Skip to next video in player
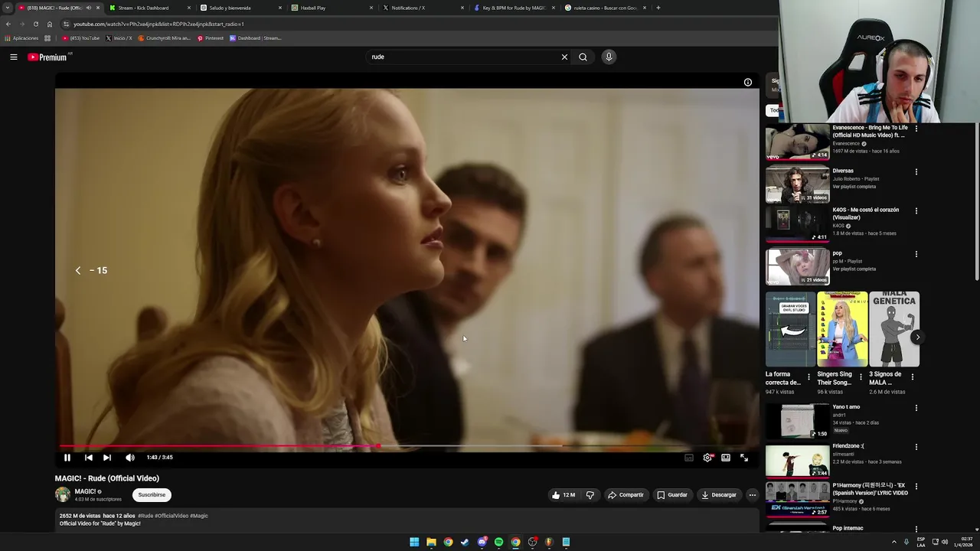The height and width of the screenshot is (551, 980). [x=107, y=458]
